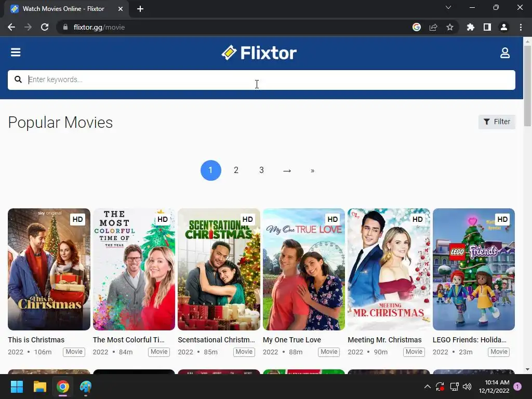Click the page vertical scrollbar thumb
532x399 pixels.
(x=527, y=86)
